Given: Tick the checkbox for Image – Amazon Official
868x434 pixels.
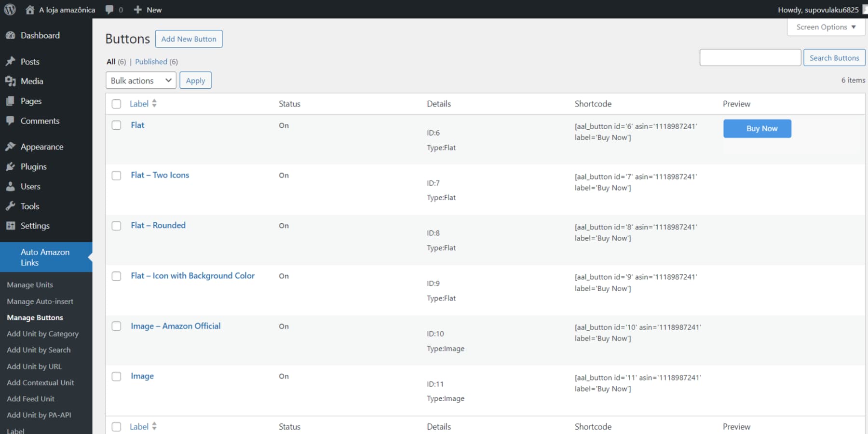Looking at the screenshot, I should [116, 326].
